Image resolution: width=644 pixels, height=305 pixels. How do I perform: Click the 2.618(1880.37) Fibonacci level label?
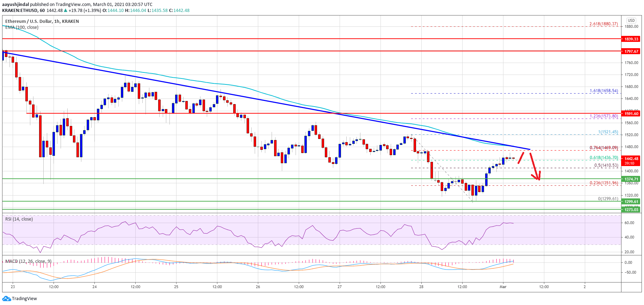(x=603, y=24)
